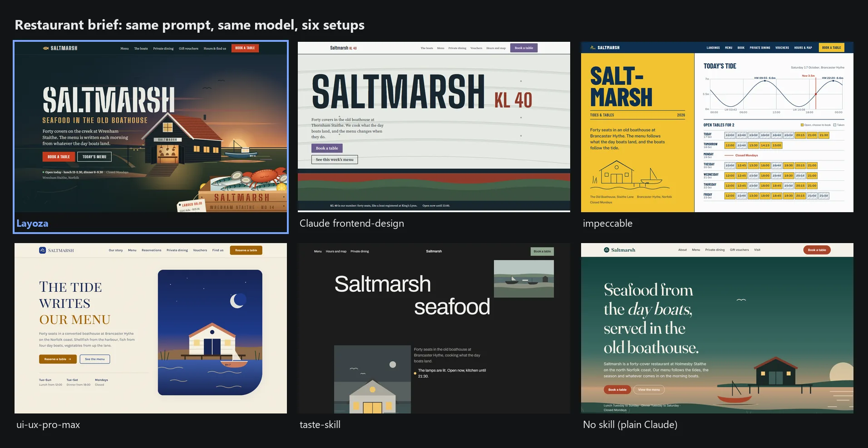Click hero 'Reserve a table' with arrow
Viewport: 868px width, 448px height.
point(58,359)
